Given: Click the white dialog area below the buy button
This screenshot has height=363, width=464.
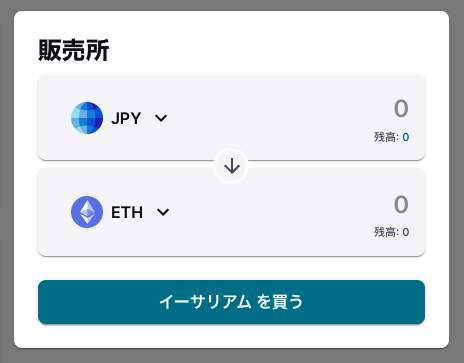Looking at the screenshot, I should [x=231, y=336].
